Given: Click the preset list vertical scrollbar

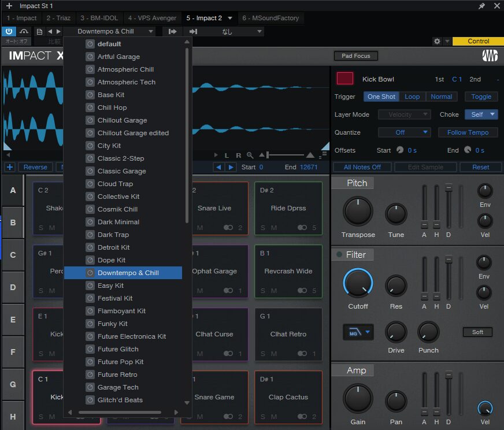Looking at the screenshot, I should click(187, 135).
